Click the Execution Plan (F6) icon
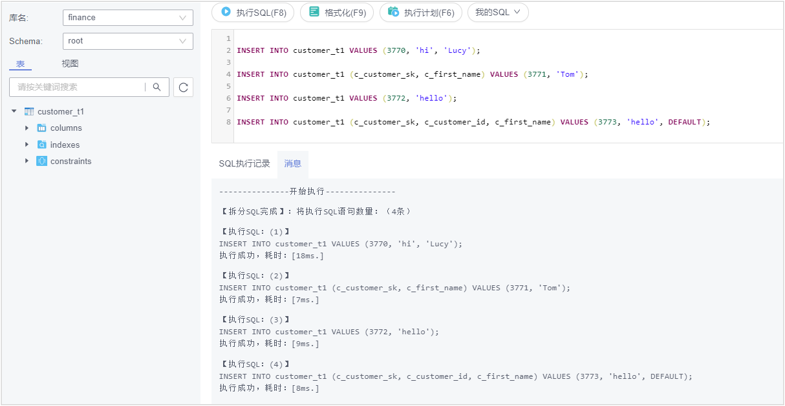This screenshot has width=785, height=406. [394, 12]
